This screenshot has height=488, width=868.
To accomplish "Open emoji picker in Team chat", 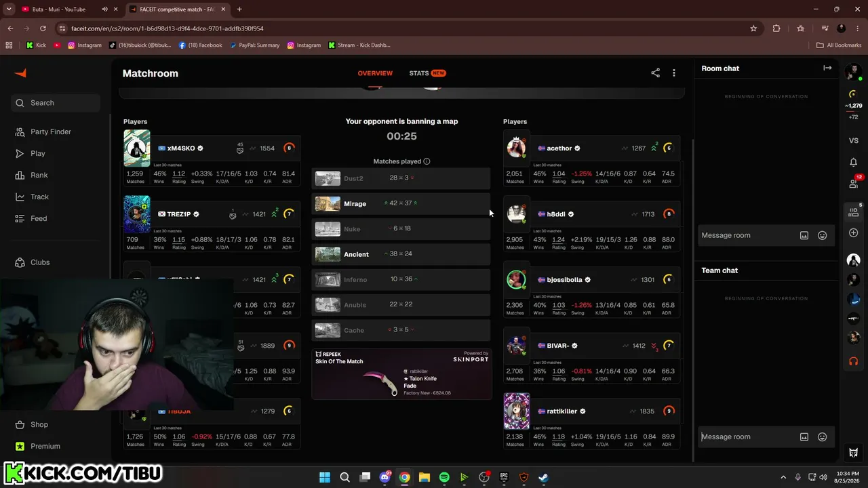I will pos(822,437).
